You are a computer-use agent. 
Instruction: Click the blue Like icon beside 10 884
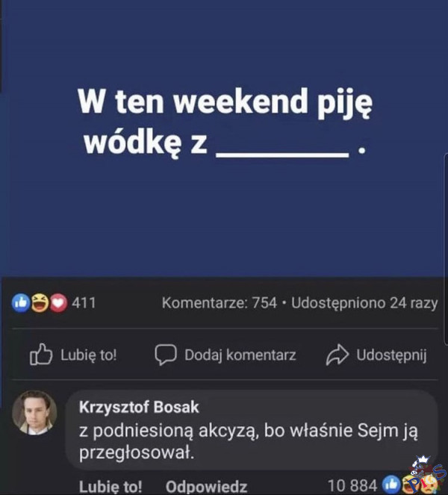click(x=391, y=485)
